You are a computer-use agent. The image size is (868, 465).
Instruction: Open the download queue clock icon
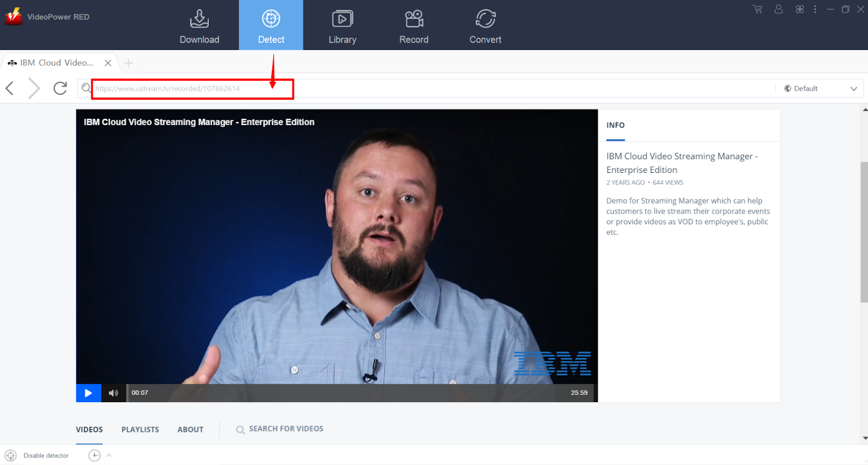click(x=94, y=456)
